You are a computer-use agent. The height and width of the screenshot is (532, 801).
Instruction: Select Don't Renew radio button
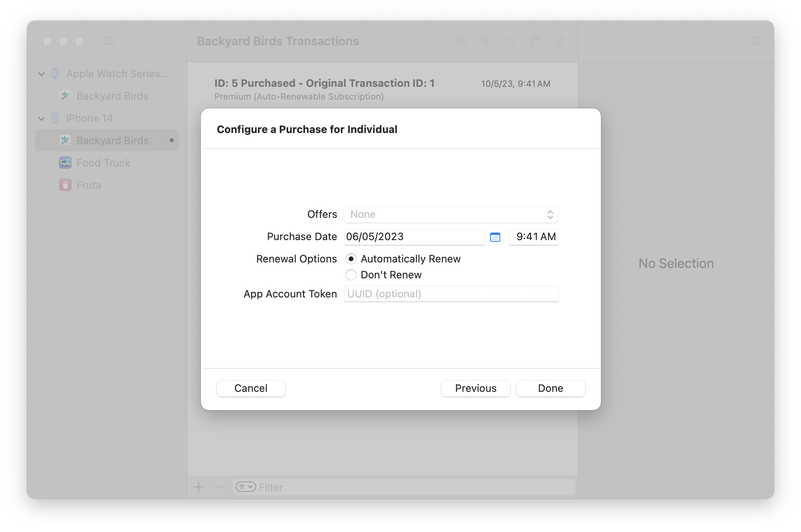(x=351, y=275)
